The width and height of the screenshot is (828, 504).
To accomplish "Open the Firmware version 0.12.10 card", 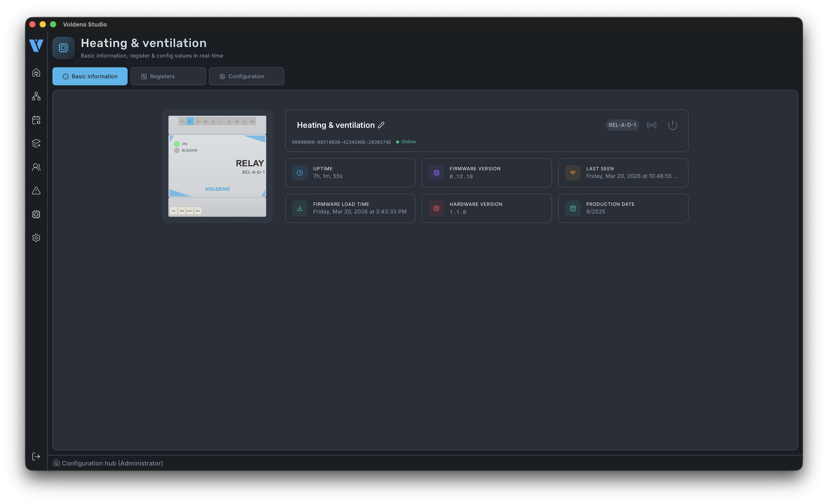I will point(486,173).
